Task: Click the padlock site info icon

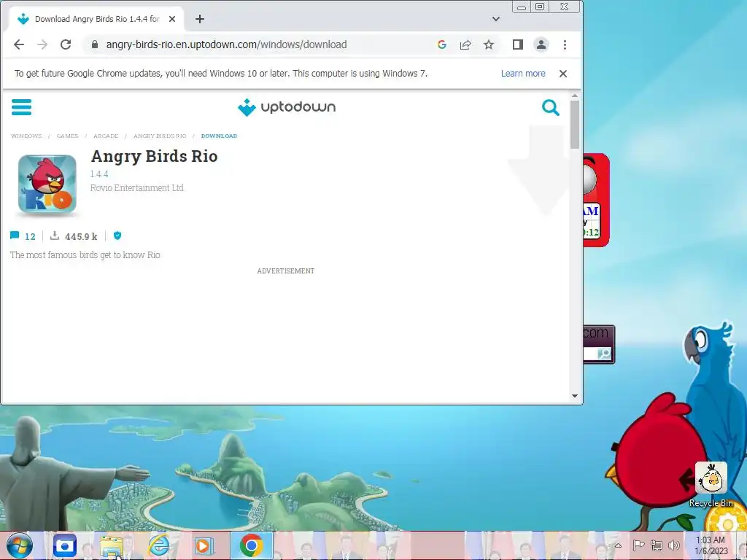Action: [x=95, y=44]
